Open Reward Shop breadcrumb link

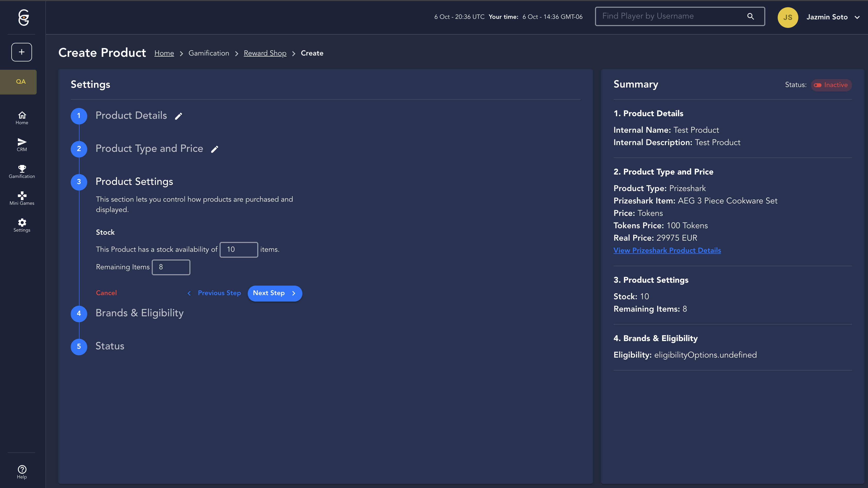pyautogui.click(x=265, y=53)
